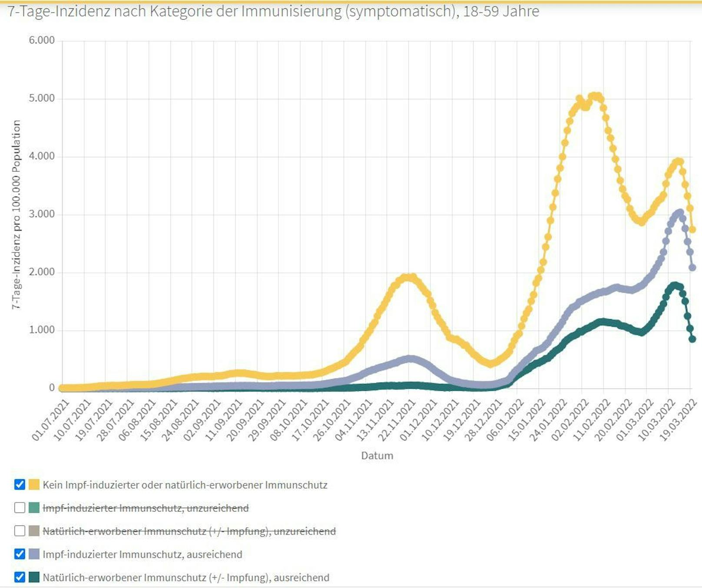
Task: Click the y-axis value '5.000'
Action: pyautogui.click(x=42, y=98)
